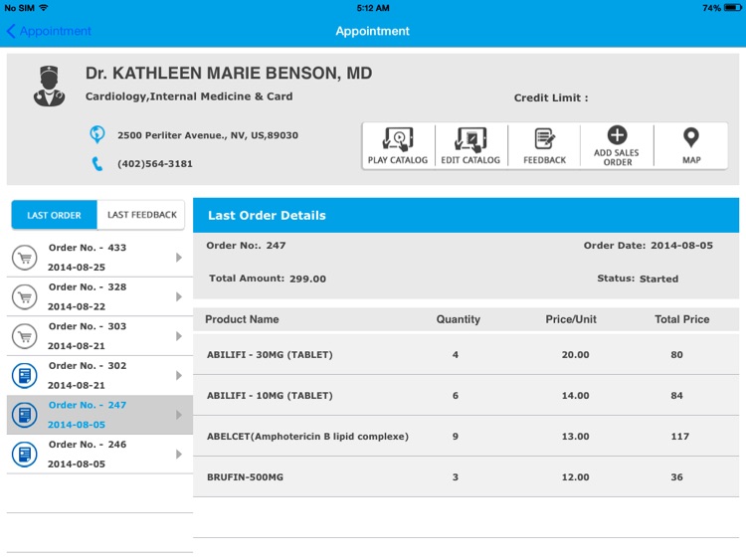Tap document icon for Order No. 247

(x=25, y=415)
